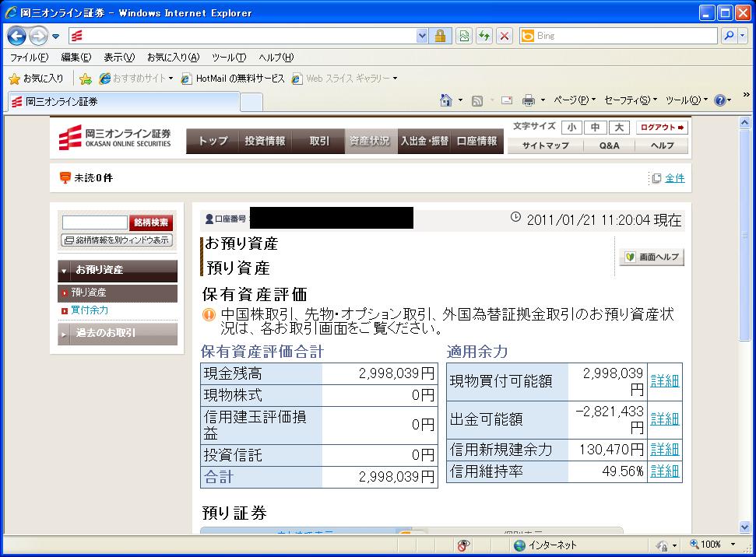
Task: Click the Okasan Online Securities logo
Action: click(x=115, y=138)
